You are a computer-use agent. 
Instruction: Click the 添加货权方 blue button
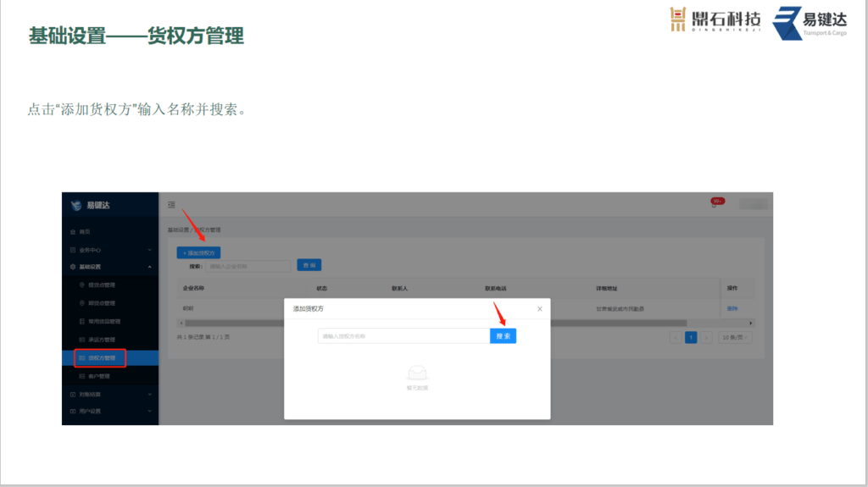click(x=198, y=253)
